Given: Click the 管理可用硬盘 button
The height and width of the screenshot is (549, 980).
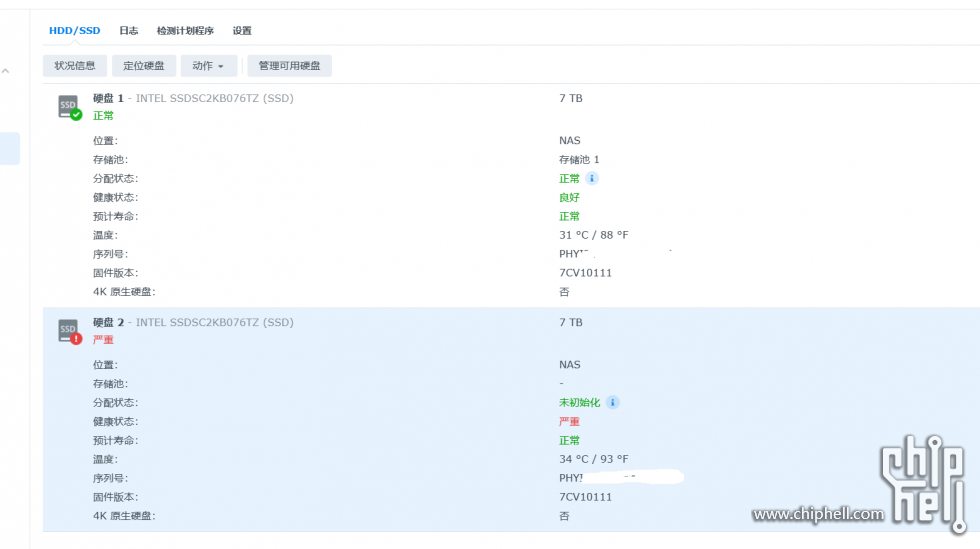Looking at the screenshot, I should [x=289, y=66].
